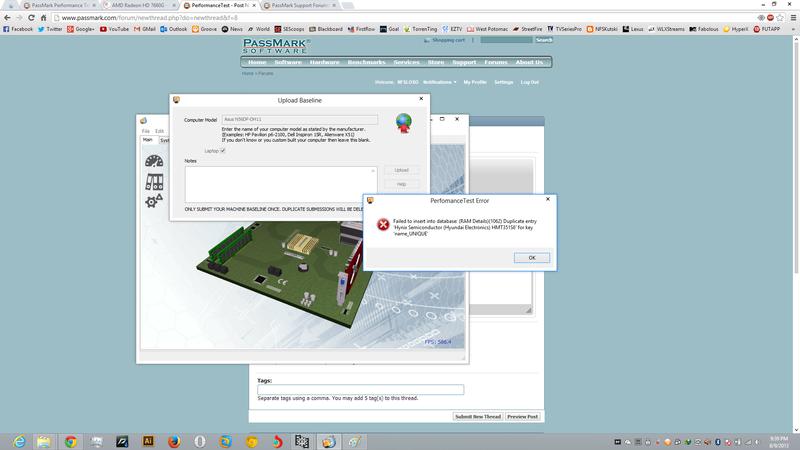Click the globe upload icon in Upload Baseline

[x=404, y=123]
